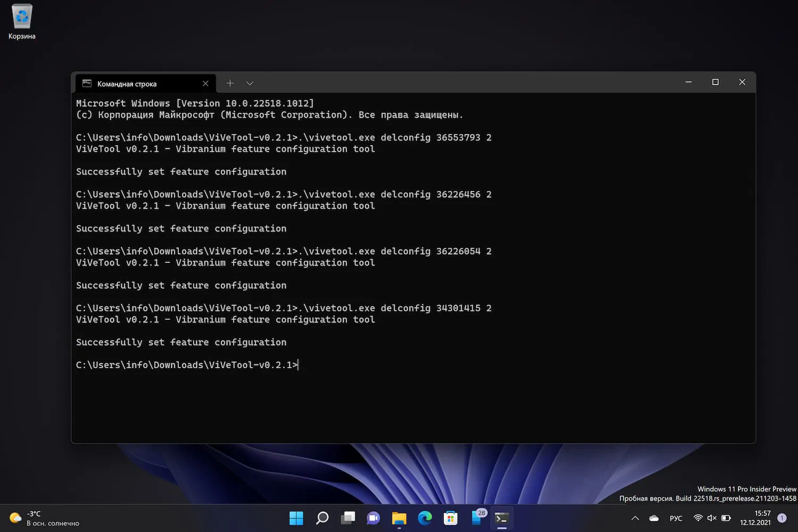The height and width of the screenshot is (532, 798).
Task: Open the Корзина recycle bin desktop icon
Action: pyautogui.click(x=22, y=22)
